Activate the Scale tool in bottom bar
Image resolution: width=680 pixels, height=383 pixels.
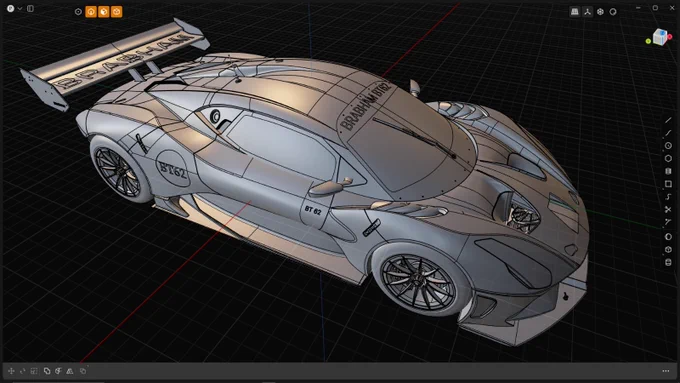(34, 371)
